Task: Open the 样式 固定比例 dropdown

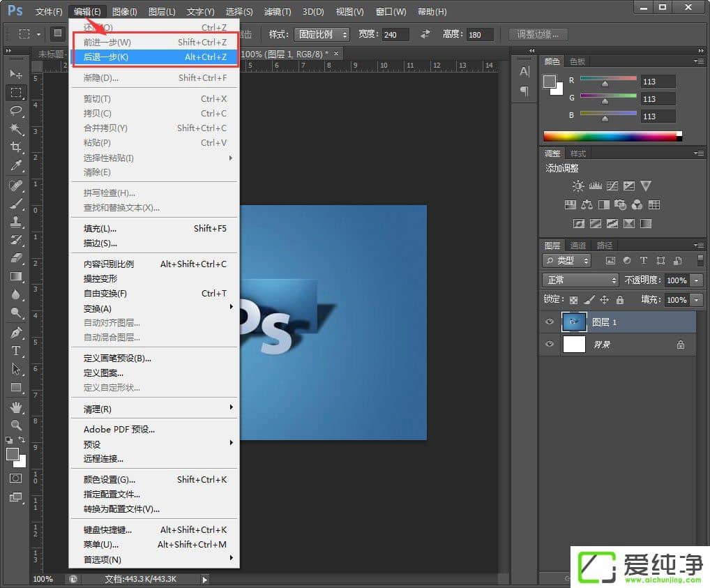Action: pyautogui.click(x=322, y=34)
